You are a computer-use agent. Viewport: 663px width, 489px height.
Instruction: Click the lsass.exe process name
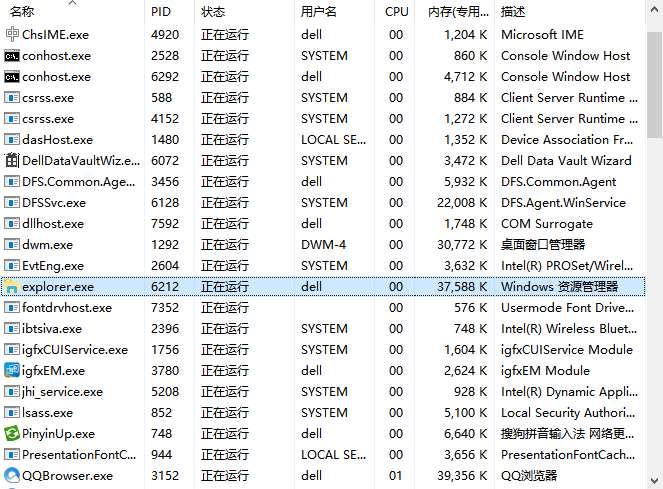(47, 413)
